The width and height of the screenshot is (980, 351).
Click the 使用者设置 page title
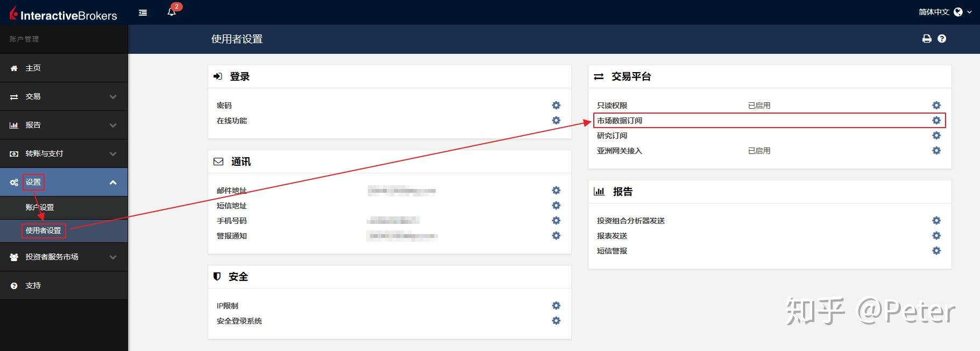(237, 39)
